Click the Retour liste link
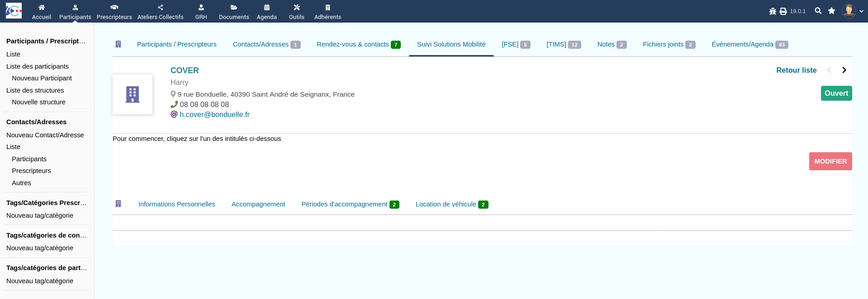Screen dimensions: 868x299 tap(796, 70)
